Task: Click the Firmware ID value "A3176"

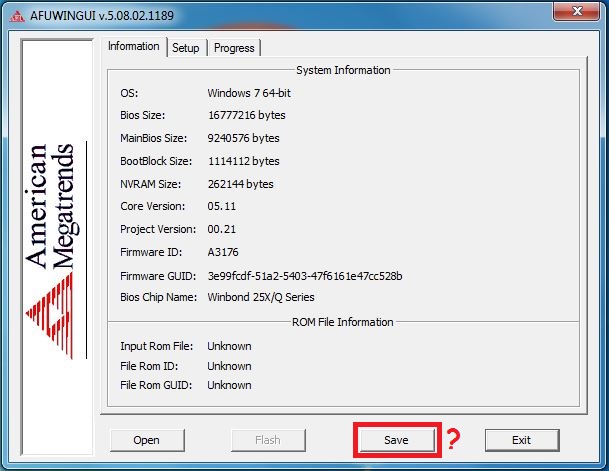Action: [x=223, y=252]
